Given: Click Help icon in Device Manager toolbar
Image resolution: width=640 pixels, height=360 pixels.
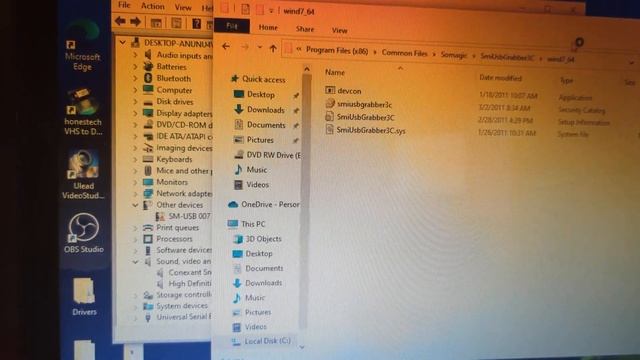Looking at the screenshot, I should [x=196, y=23].
